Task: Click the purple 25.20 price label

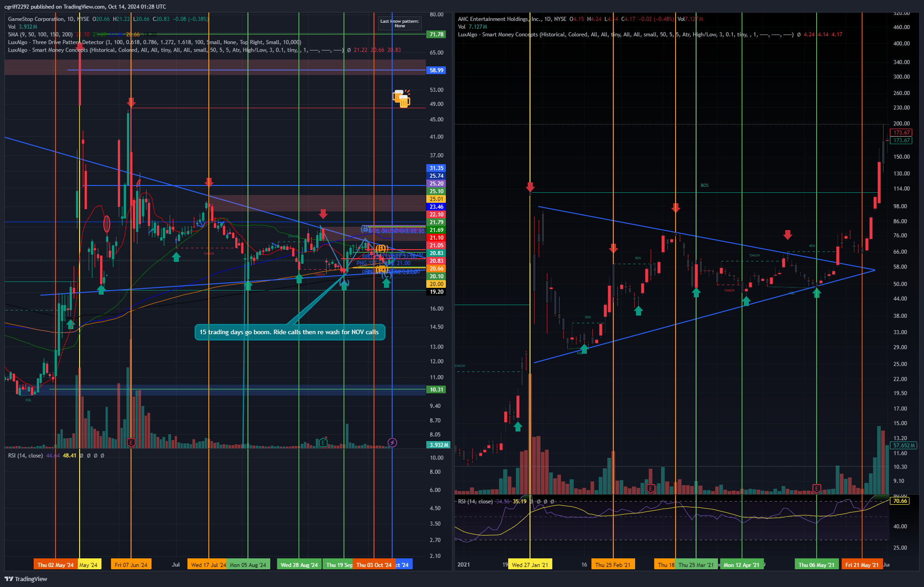Action: tap(436, 184)
